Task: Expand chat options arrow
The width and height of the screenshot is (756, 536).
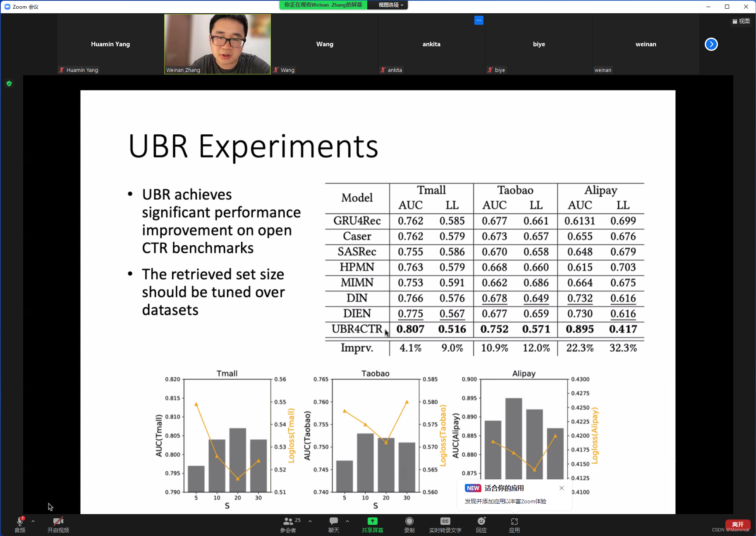Action: 347,521
